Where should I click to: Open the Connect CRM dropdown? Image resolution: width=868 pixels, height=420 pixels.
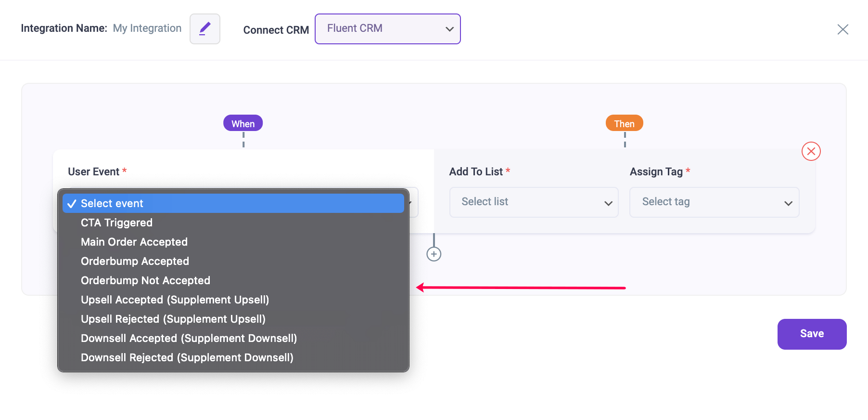pos(387,29)
